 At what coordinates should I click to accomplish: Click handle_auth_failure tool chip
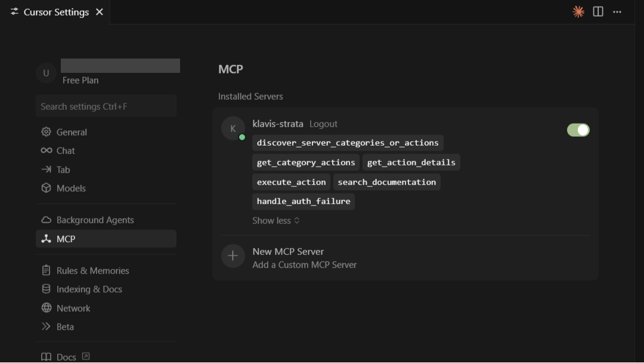[304, 201]
